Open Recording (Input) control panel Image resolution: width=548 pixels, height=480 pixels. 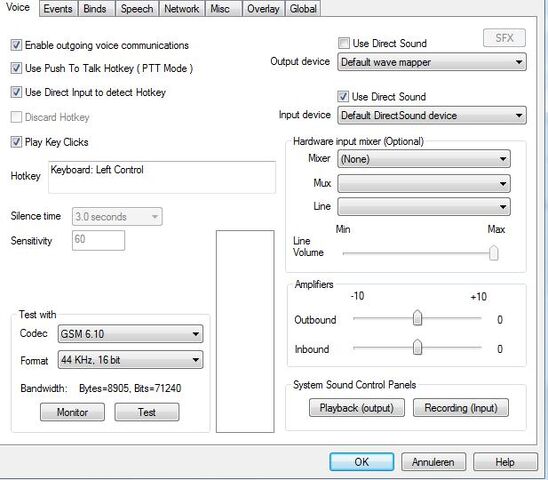click(461, 408)
